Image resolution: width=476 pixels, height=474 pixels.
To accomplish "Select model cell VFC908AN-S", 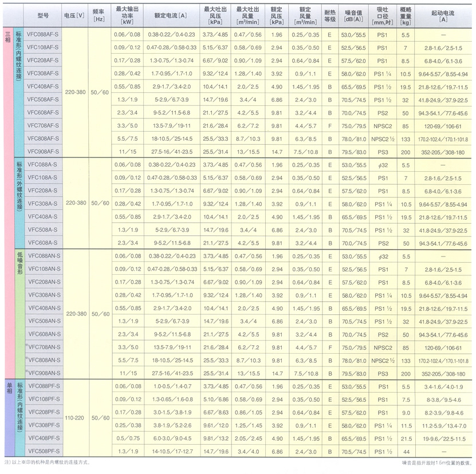I will [x=44, y=373].
